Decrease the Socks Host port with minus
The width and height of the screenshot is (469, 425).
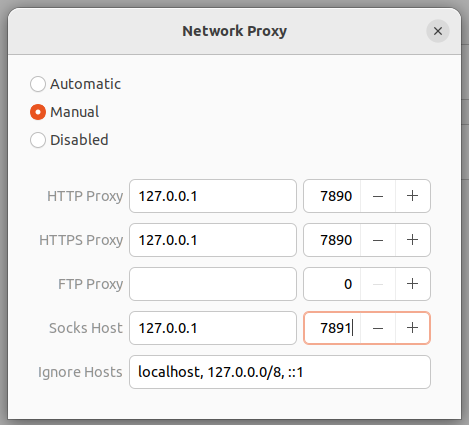[378, 328]
